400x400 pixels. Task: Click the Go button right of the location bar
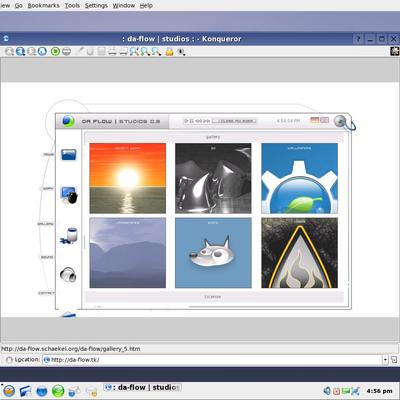click(x=394, y=360)
